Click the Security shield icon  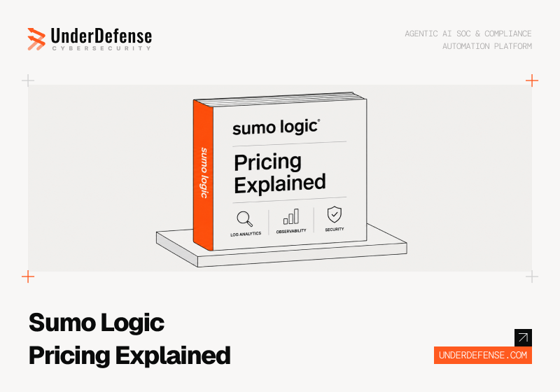click(x=335, y=214)
